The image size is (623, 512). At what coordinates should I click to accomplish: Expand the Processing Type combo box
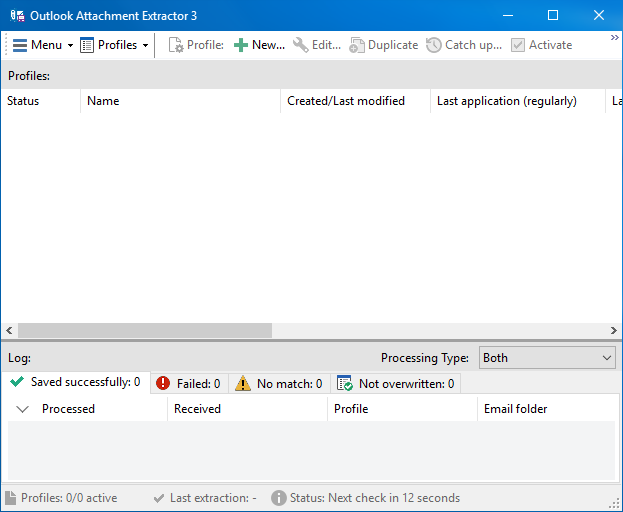tap(546, 358)
